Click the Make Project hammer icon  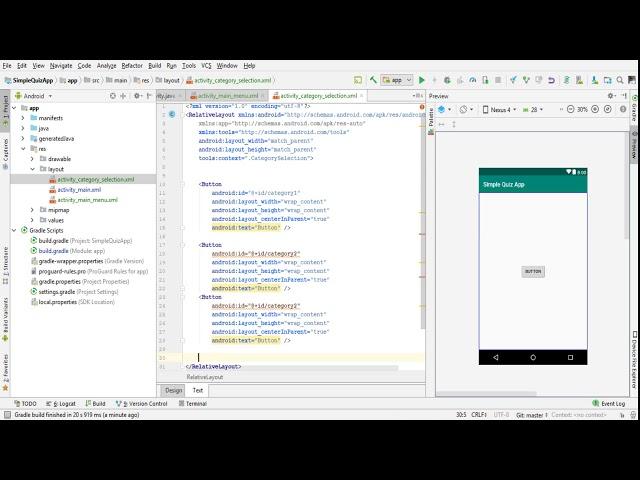[373, 80]
